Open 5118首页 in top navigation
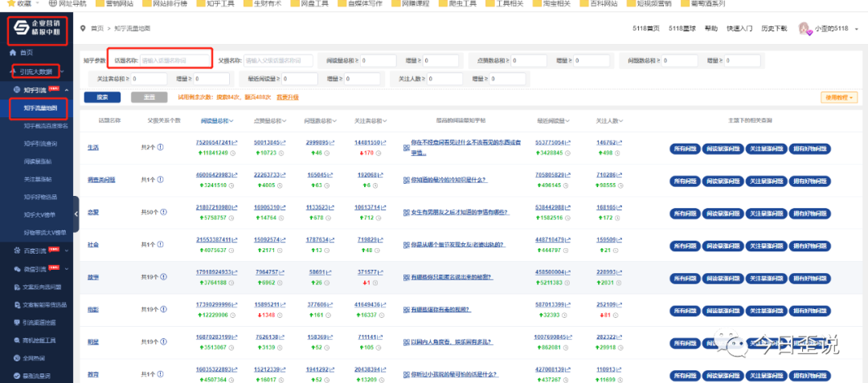The width and height of the screenshot is (868, 383). [x=645, y=29]
